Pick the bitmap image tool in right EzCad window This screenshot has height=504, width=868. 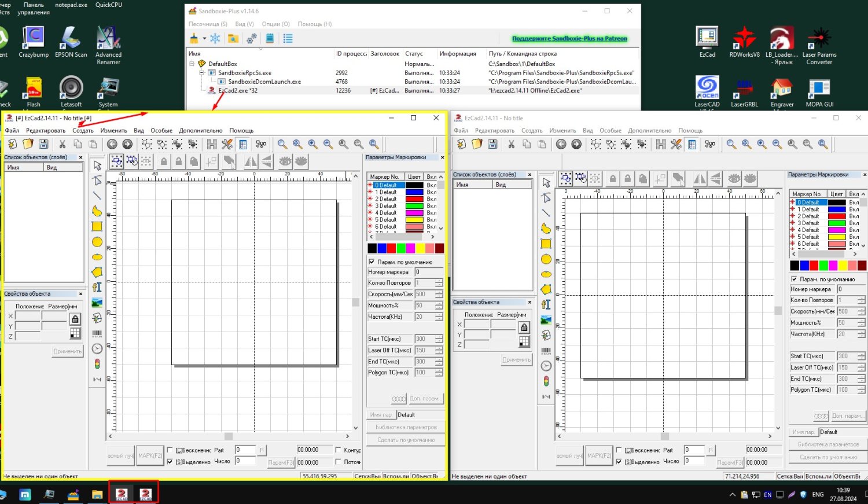(x=546, y=319)
